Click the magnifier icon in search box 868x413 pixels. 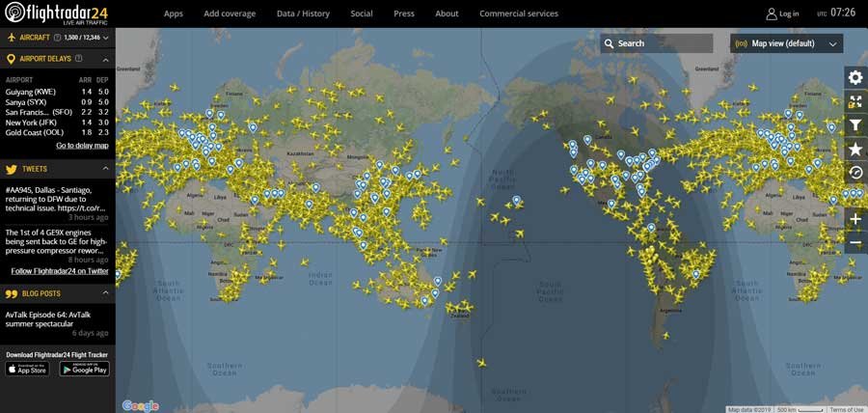click(609, 43)
